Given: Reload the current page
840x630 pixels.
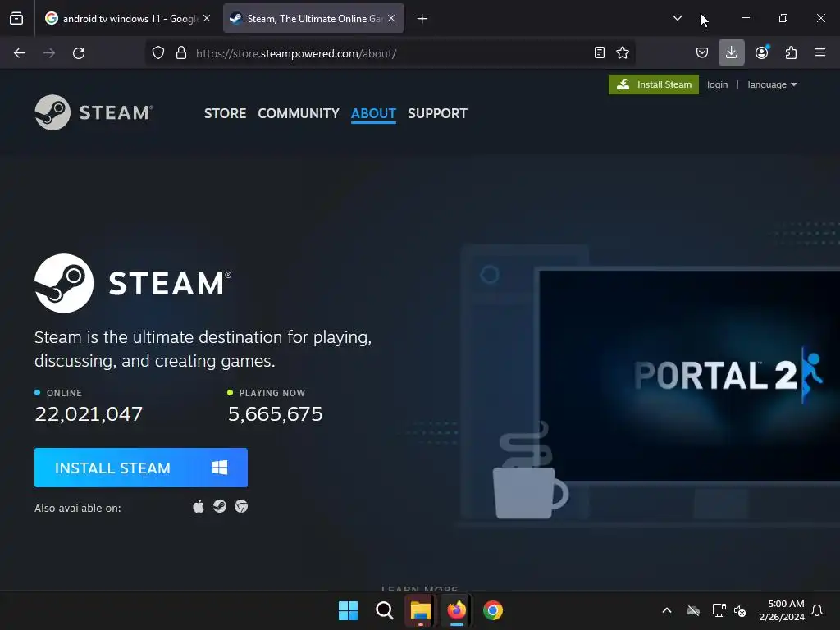Looking at the screenshot, I should (79, 53).
